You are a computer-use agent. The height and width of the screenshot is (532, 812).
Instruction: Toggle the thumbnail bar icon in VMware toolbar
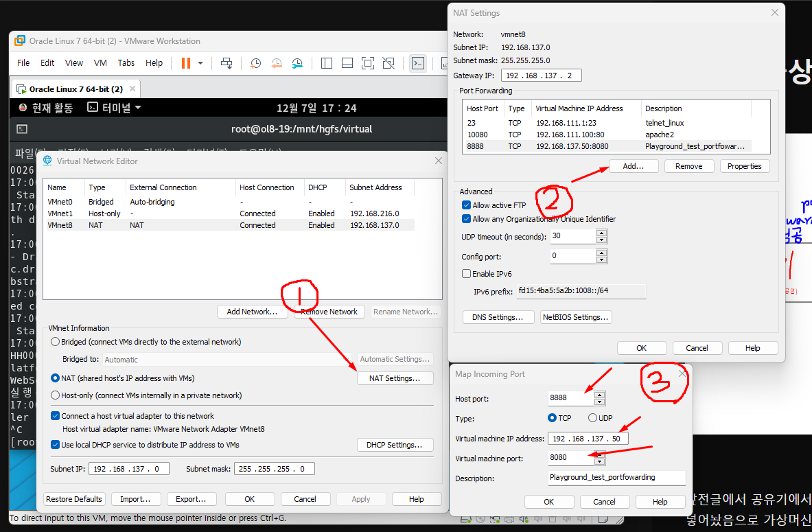coord(347,63)
